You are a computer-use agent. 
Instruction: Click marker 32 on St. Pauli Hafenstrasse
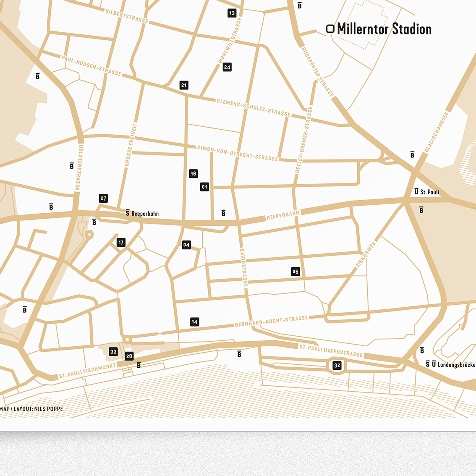click(337, 366)
